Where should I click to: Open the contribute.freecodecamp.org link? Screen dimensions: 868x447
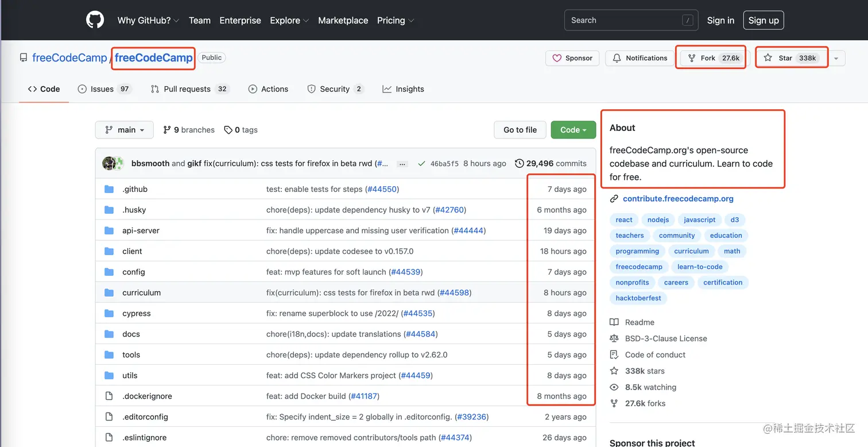tap(678, 199)
